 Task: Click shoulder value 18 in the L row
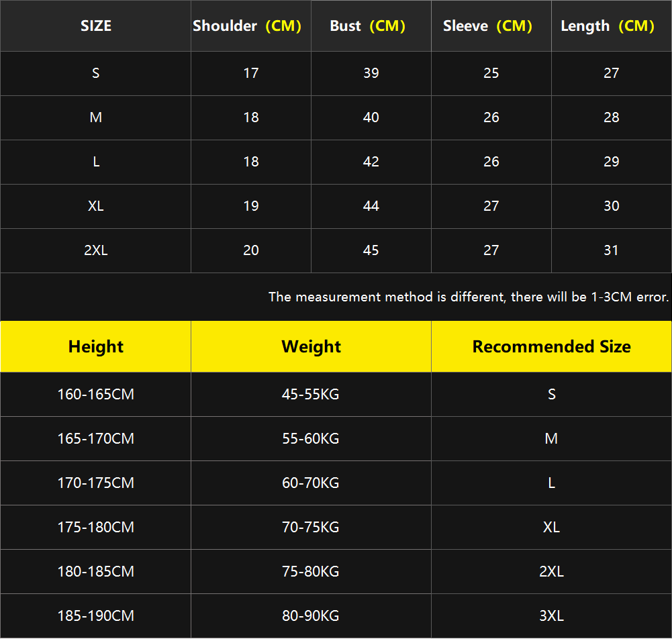point(251,162)
